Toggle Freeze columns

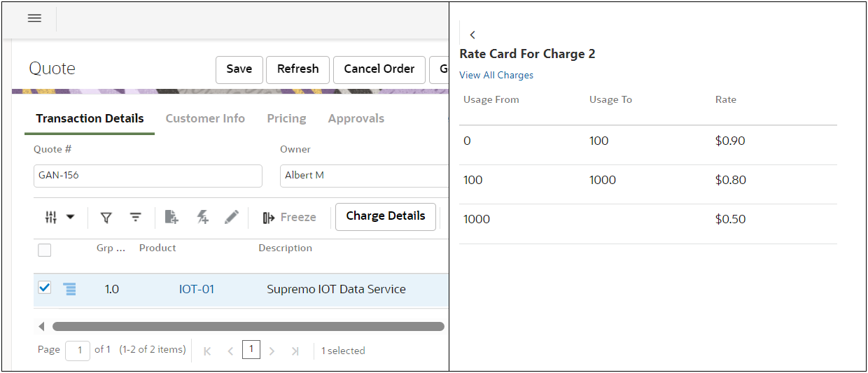289,218
